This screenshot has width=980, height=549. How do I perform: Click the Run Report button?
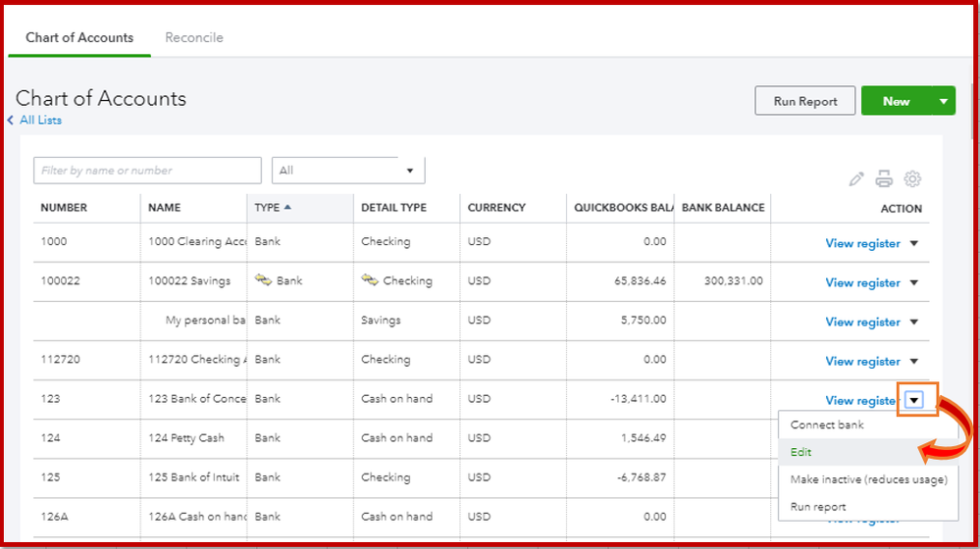[805, 101]
